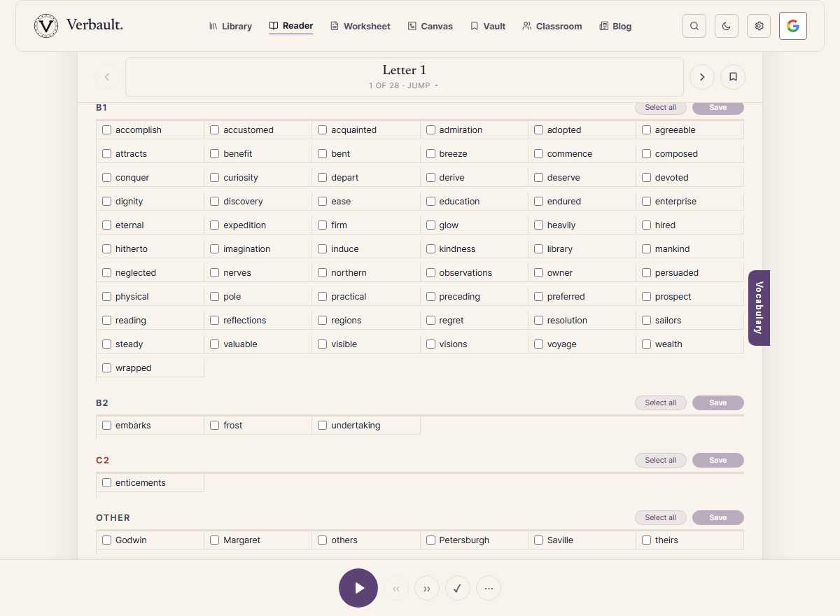840x616 pixels.
Task: Check the 'wrapped' checkbox
Action: [x=107, y=367]
